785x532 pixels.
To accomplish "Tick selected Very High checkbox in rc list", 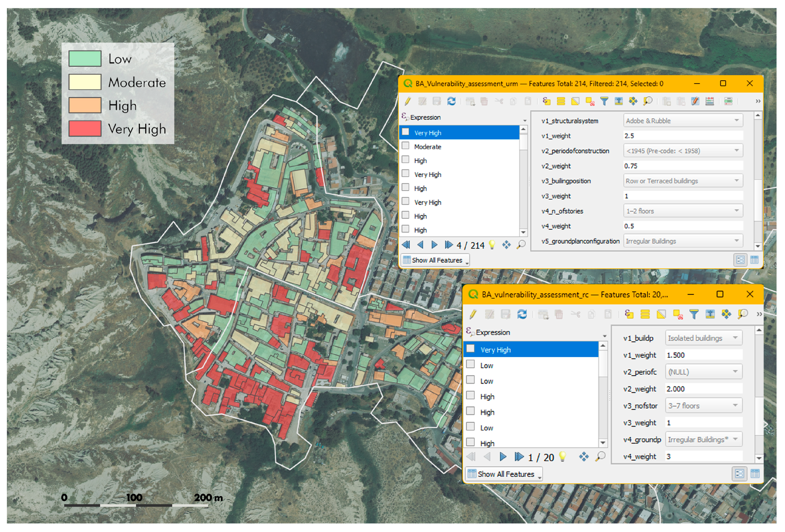I will 470,349.
